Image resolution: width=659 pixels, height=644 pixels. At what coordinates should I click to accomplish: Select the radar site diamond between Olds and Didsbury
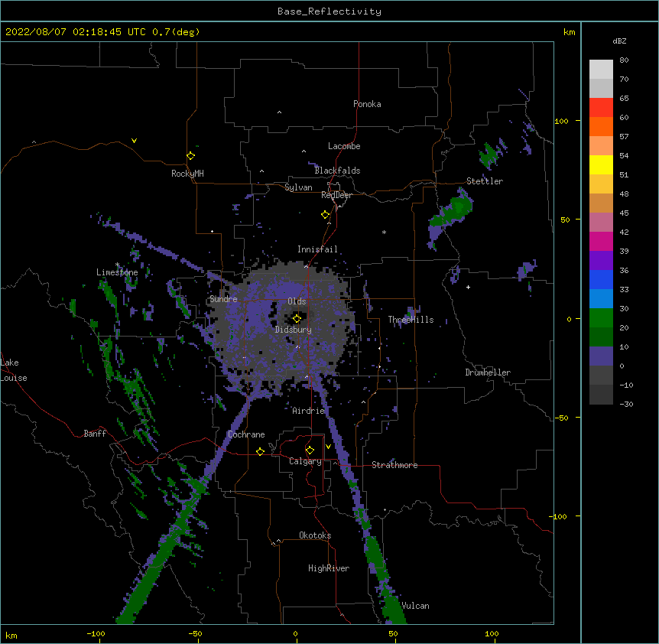[x=297, y=318]
